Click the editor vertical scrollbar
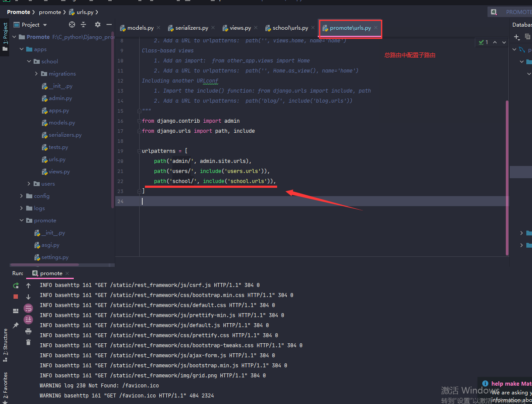 (x=507, y=177)
